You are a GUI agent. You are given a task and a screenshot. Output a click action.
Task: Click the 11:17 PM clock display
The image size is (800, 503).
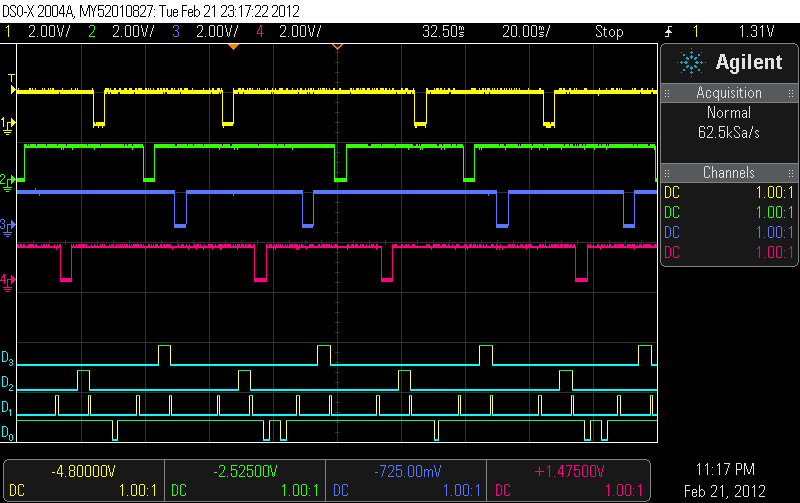point(729,470)
